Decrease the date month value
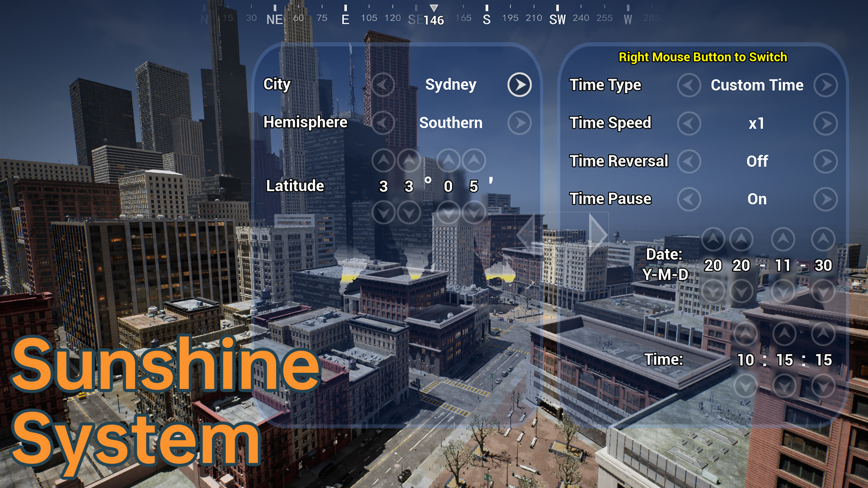 (783, 291)
